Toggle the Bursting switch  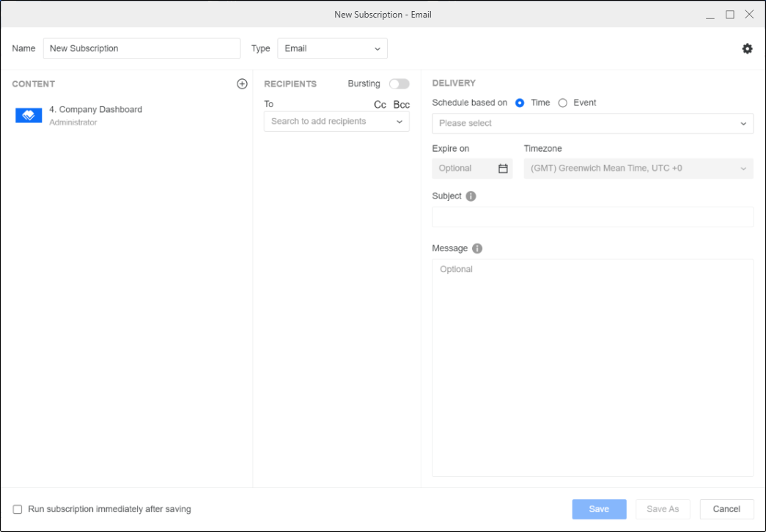tap(399, 84)
